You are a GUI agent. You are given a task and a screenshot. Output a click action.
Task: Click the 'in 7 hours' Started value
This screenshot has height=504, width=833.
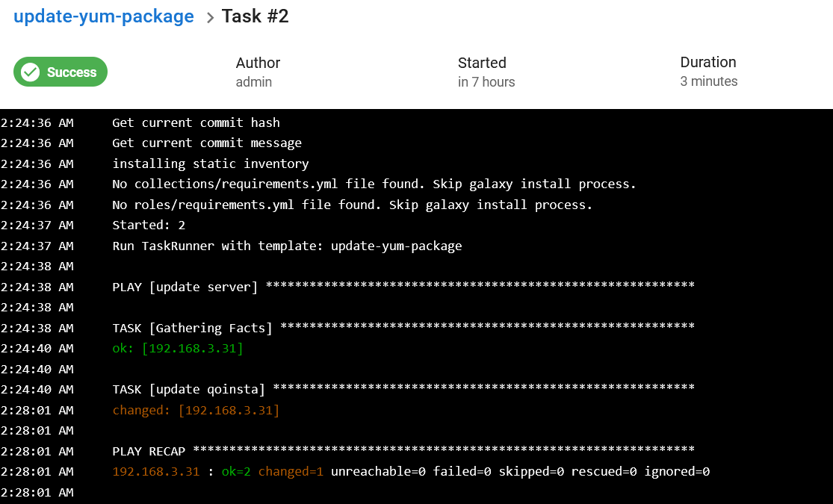pyautogui.click(x=486, y=82)
